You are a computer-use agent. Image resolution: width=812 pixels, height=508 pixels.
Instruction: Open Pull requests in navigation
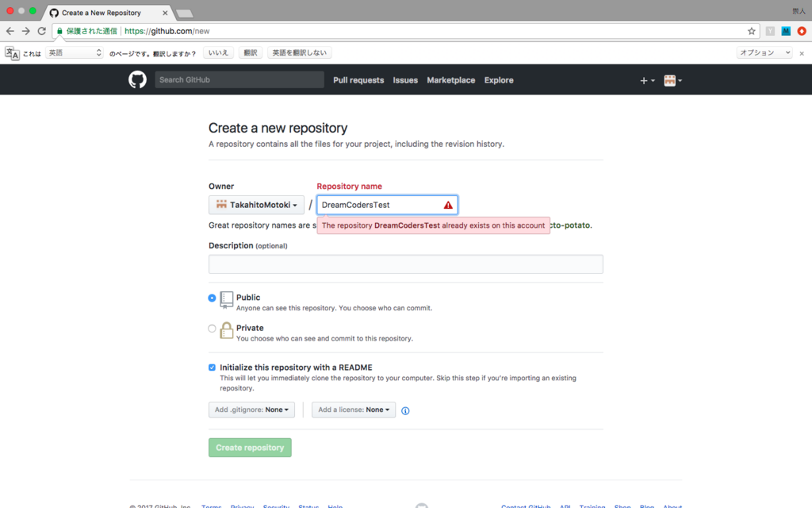358,80
